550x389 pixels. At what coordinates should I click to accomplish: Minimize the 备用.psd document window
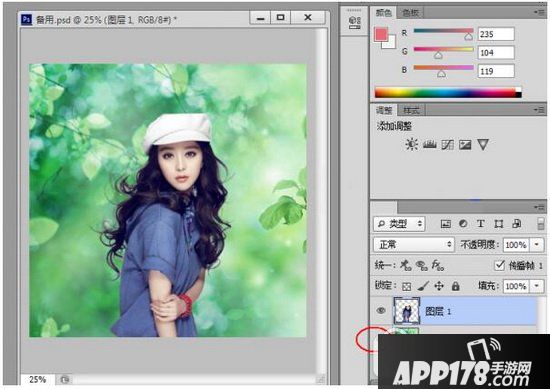(260, 18)
